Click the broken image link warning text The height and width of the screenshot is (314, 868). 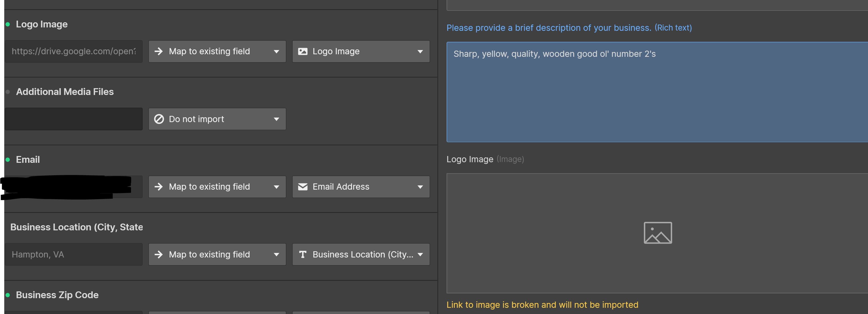[x=542, y=305]
